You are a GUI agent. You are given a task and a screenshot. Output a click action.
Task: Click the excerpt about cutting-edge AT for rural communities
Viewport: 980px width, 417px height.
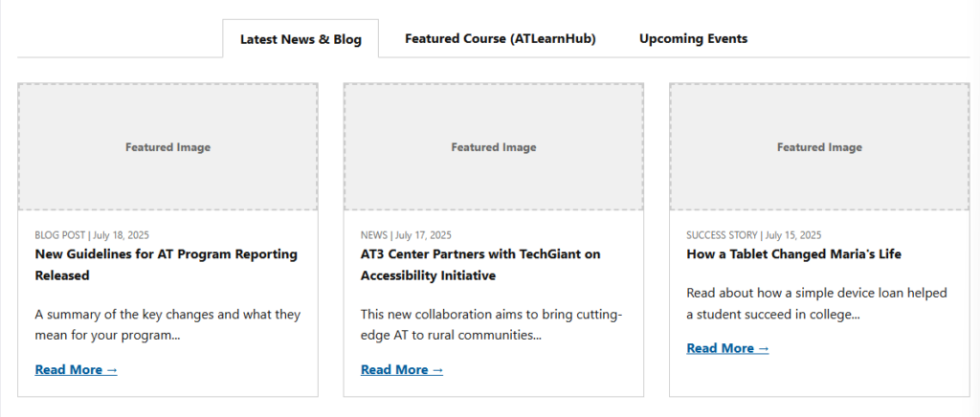(x=492, y=324)
